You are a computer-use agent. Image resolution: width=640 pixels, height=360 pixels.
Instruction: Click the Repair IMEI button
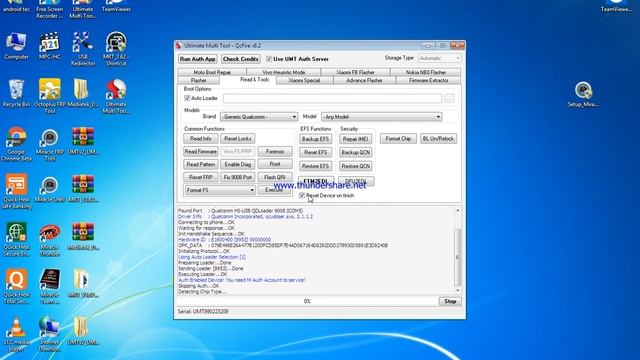(x=356, y=139)
